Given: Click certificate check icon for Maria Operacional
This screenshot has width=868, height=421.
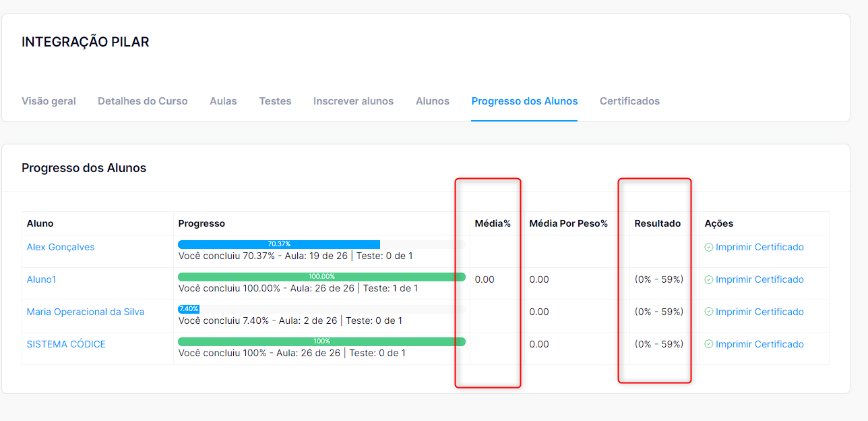Looking at the screenshot, I should [708, 312].
